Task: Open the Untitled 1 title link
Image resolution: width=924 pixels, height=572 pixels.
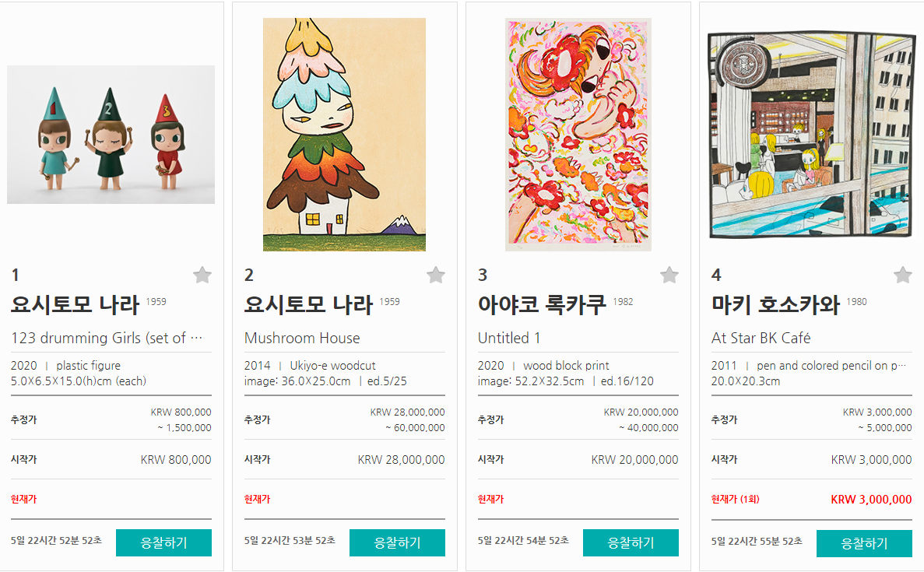Action: coord(509,338)
